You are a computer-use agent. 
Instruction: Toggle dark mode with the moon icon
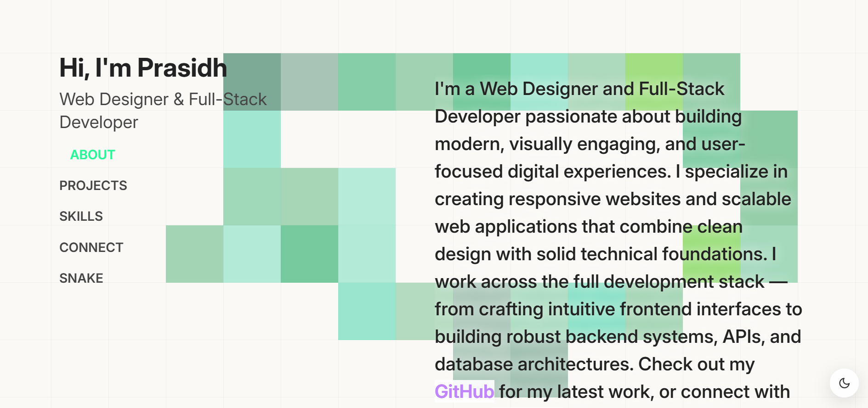845,383
